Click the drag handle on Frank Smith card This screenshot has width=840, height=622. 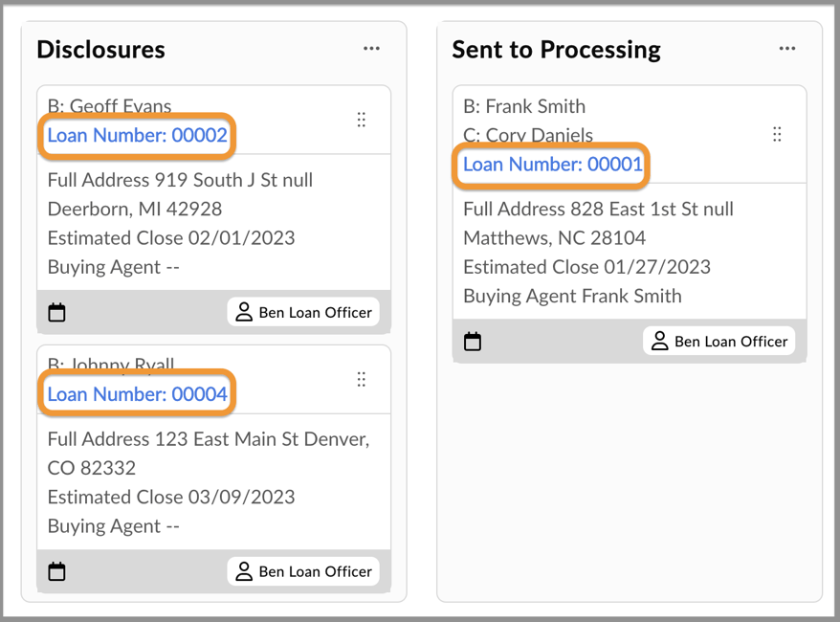pos(777,134)
